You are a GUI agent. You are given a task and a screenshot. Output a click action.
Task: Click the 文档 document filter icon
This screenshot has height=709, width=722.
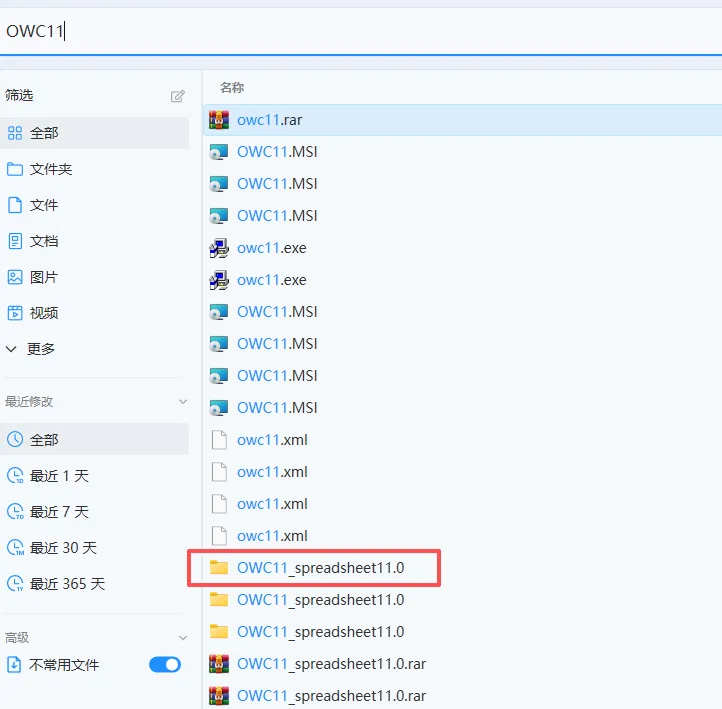[15, 241]
